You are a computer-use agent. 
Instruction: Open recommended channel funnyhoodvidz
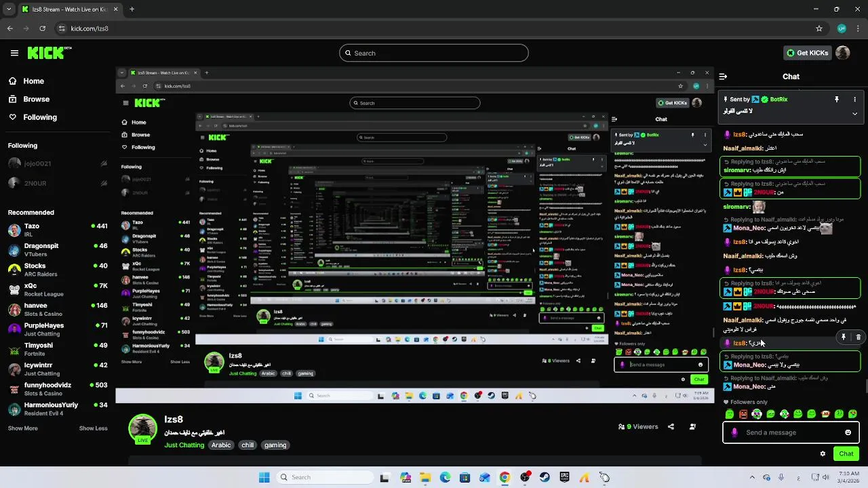point(56,389)
